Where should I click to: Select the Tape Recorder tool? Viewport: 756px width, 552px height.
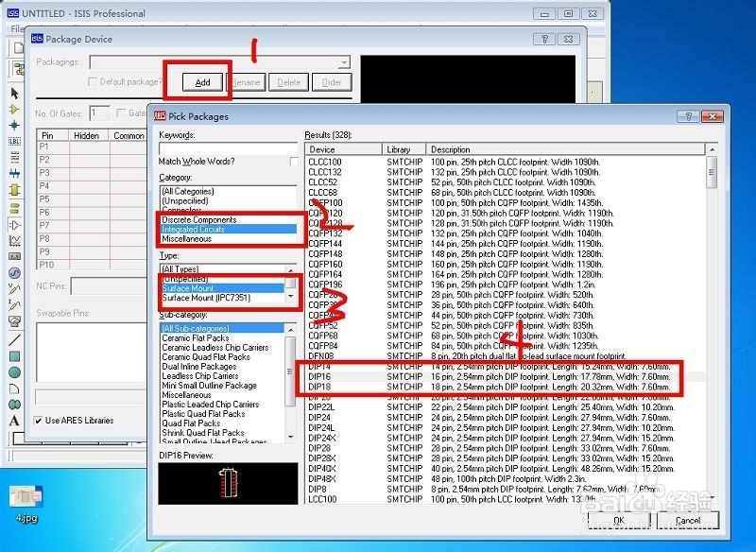[14, 256]
